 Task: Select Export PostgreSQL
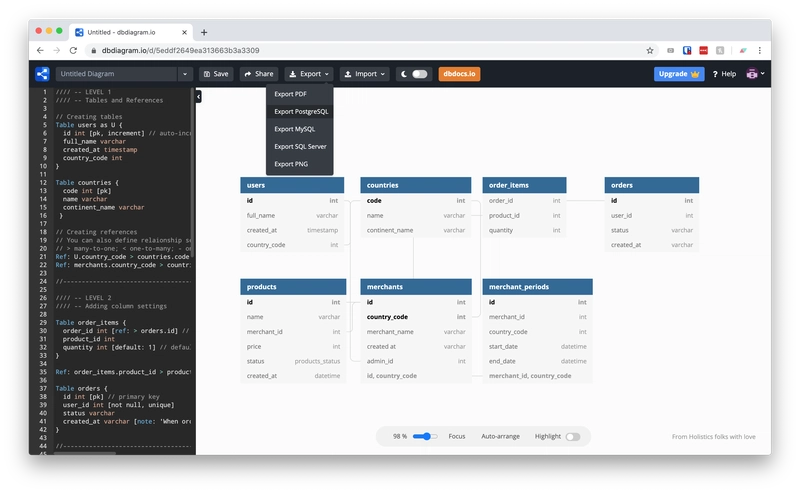[x=299, y=111]
